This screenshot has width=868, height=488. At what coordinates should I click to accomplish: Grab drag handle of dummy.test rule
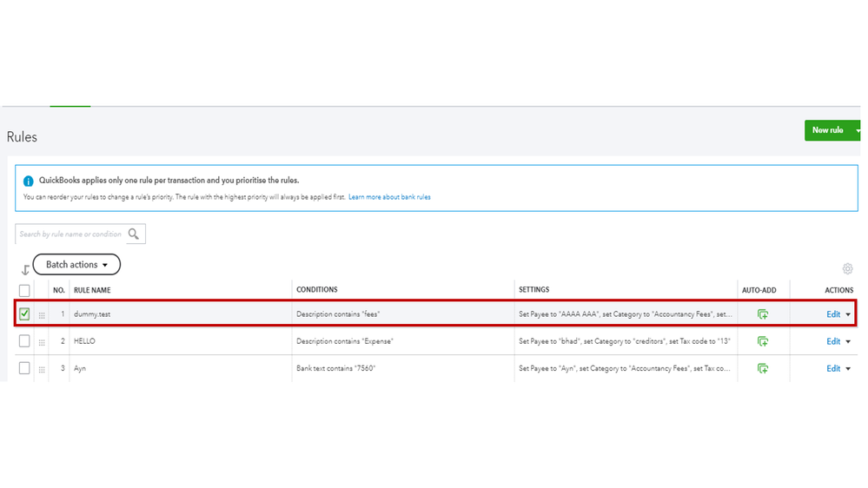click(42, 315)
